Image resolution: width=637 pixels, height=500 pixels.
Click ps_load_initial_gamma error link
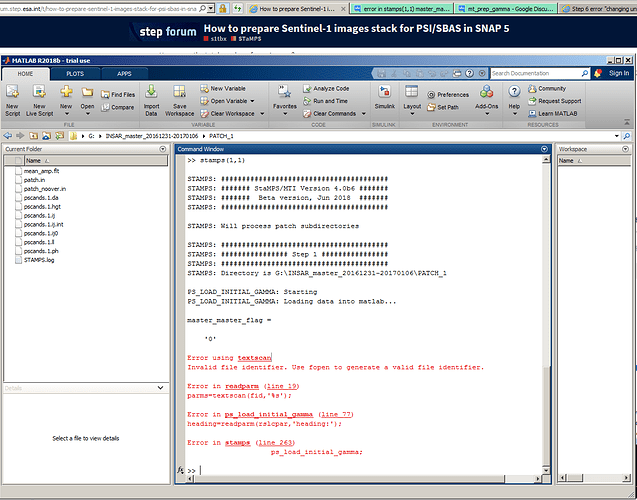tap(269, 415)
